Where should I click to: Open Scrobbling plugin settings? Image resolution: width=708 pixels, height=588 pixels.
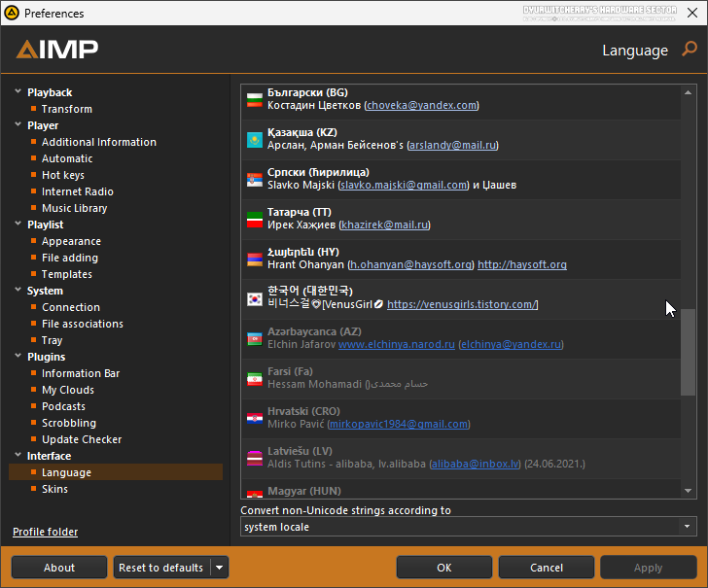(69, 423)
